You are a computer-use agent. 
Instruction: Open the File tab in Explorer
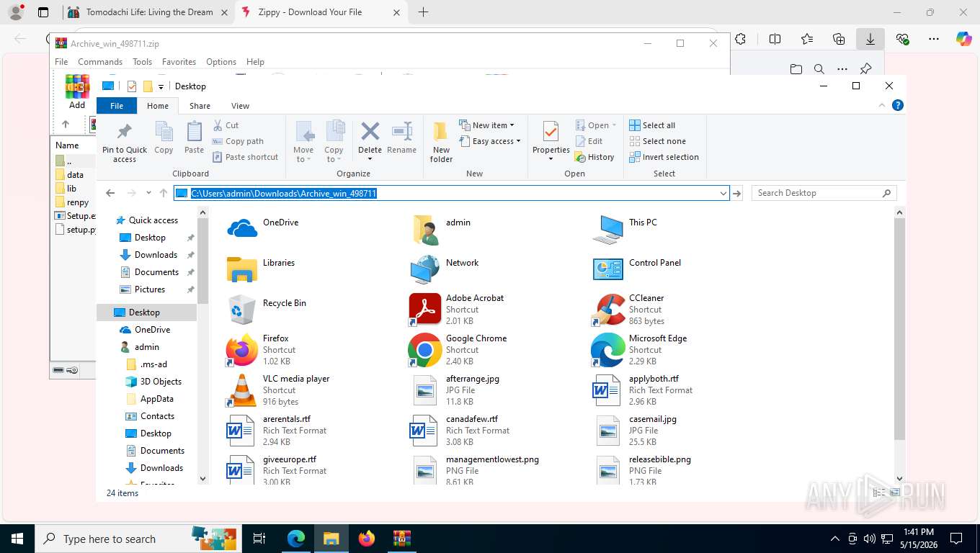coord(117,106)
